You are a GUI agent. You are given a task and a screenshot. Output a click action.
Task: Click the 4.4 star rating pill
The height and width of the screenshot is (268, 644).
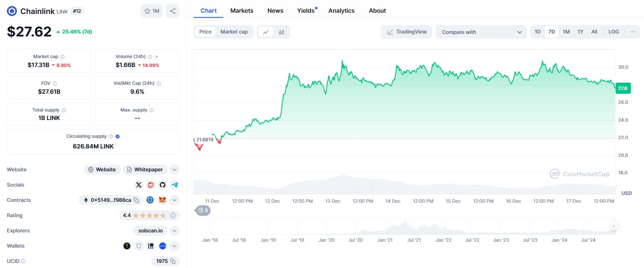(149, 215)
